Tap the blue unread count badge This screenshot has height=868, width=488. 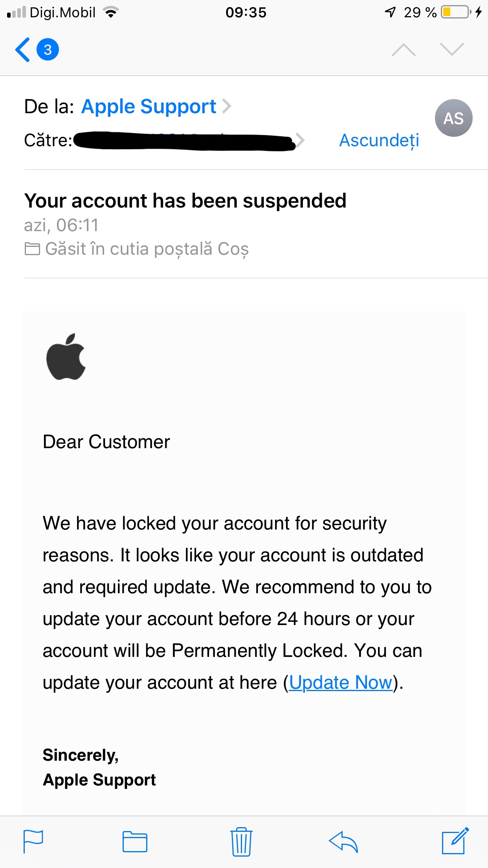[48, 50]
